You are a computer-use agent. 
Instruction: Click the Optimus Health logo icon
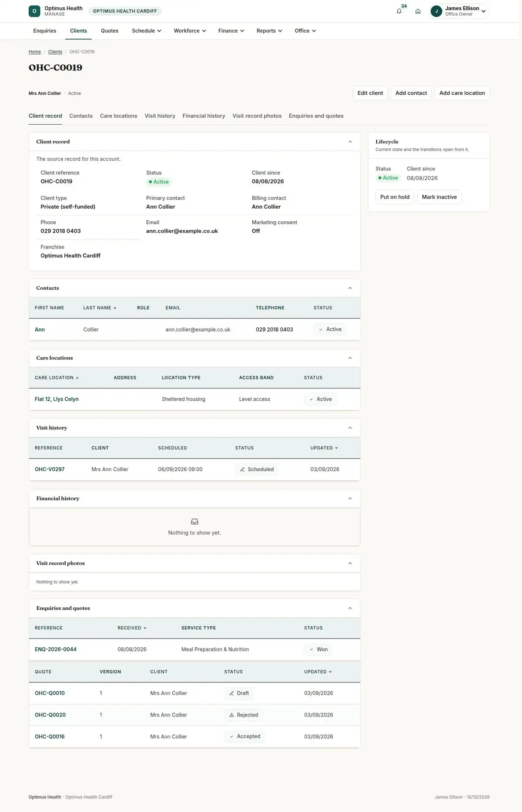pos(34,11)
